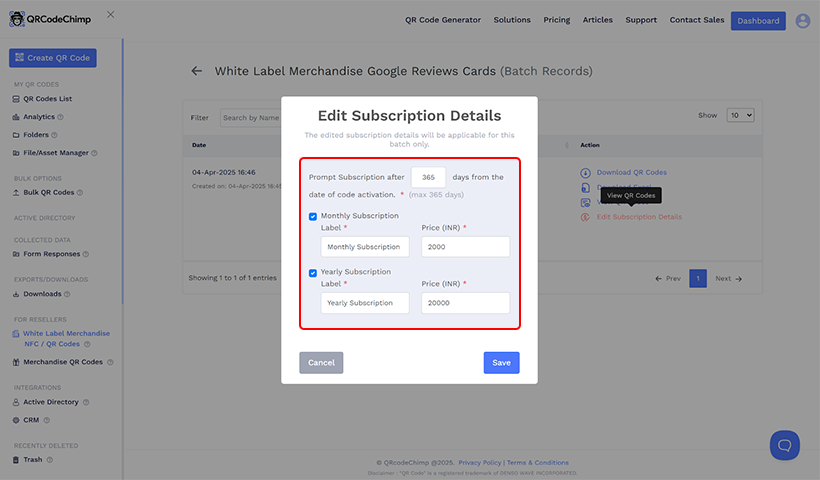Collapse sidebar with the X icon

point(110,14)
